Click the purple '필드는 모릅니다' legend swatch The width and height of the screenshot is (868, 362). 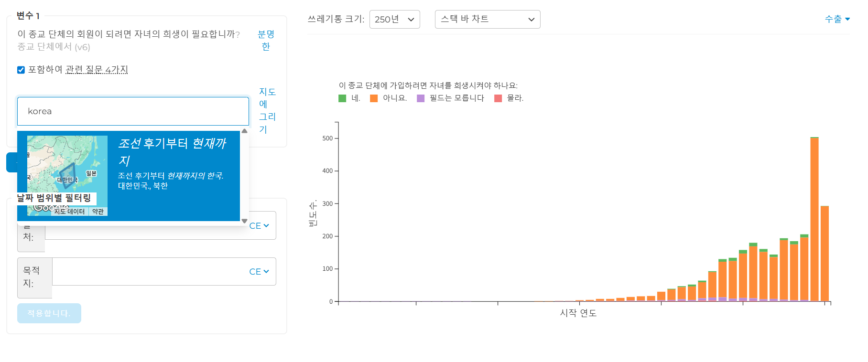[x=421, y=98]
